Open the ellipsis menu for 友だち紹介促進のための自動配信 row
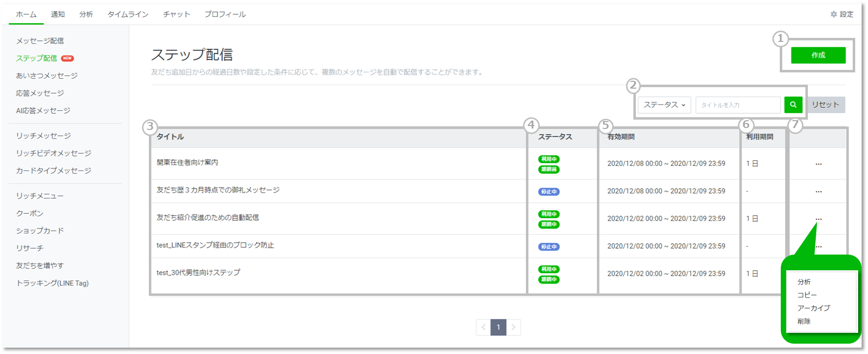 pos(818,219)
